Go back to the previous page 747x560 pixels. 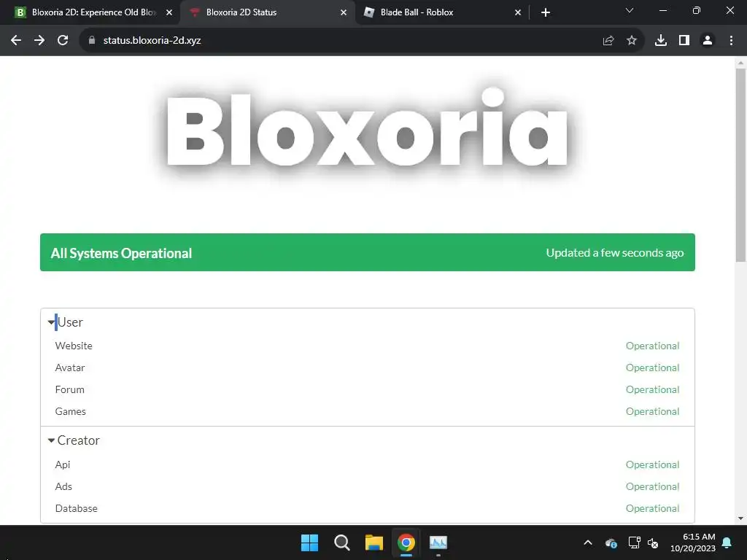(16, 41)
